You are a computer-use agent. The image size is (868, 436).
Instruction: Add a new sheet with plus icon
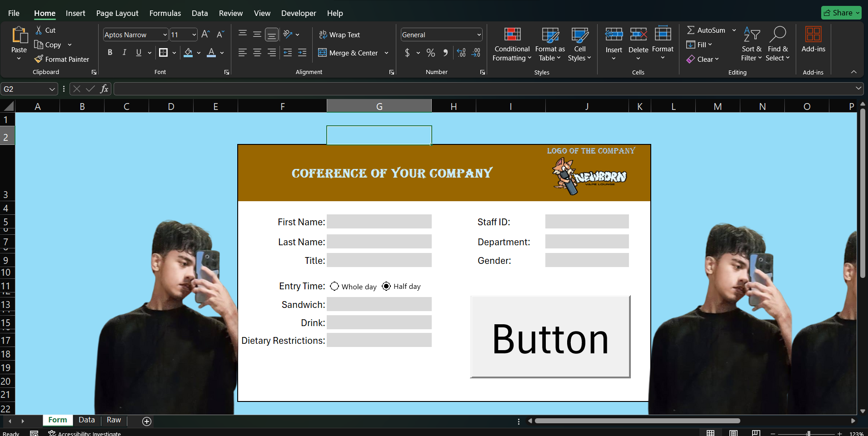(147, 421)
